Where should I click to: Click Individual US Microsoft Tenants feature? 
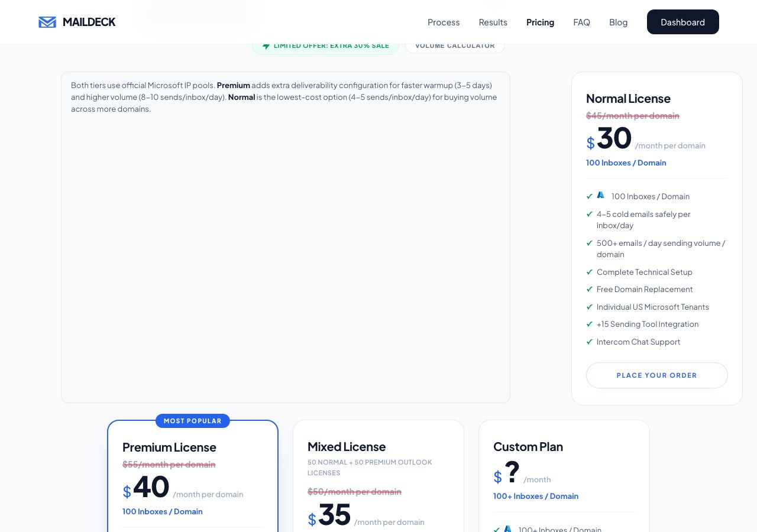[653, 307]
